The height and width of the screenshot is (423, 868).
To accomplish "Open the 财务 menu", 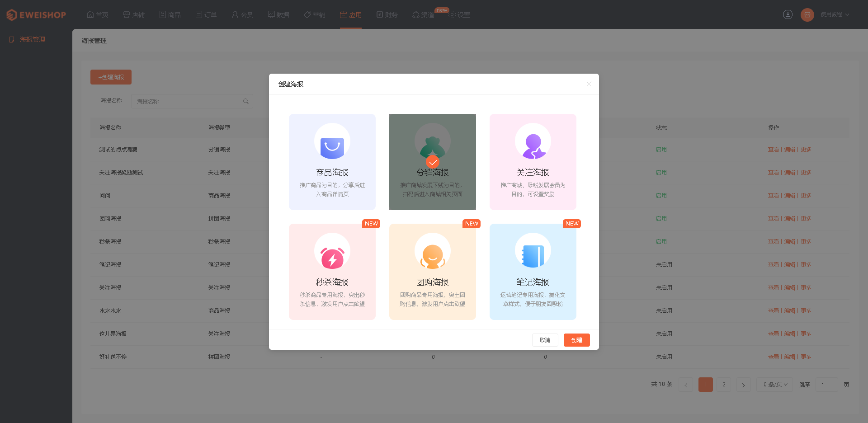I will click(x=387, y=15).
